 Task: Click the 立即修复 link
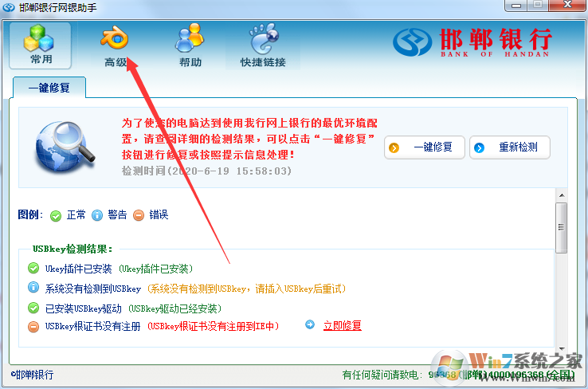click(x=343, y=325)
